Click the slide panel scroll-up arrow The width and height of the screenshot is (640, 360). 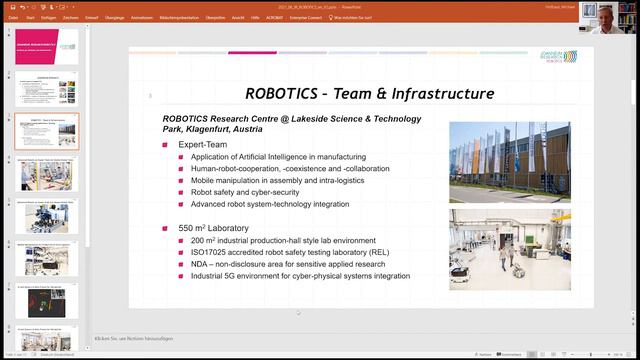click(87, 26)
